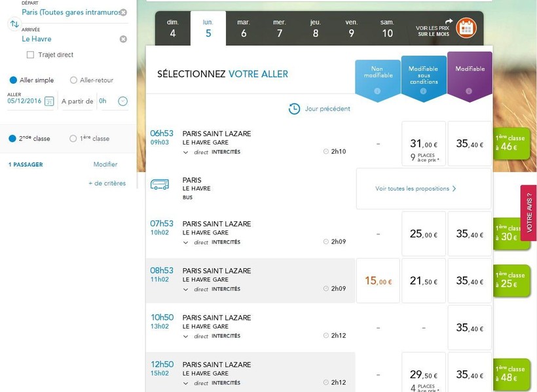Switch to the mar. 6 date tab
This screenshot has height=392, width=537.
[x=244, y=28]
